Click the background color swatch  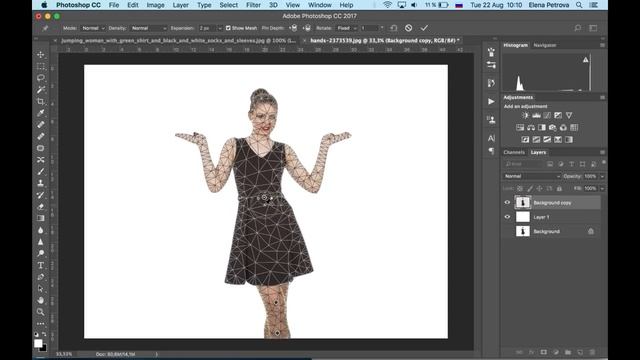pos(44,349)
